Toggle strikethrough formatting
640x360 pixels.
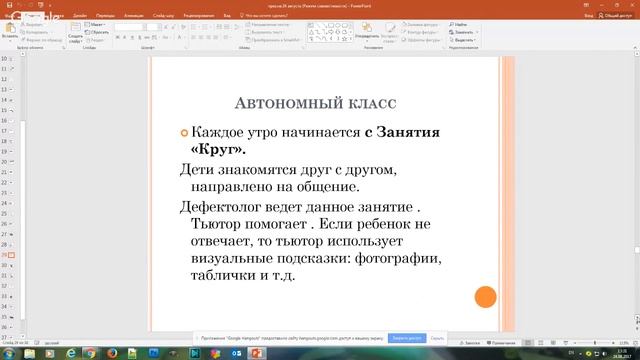click(147, 38)
